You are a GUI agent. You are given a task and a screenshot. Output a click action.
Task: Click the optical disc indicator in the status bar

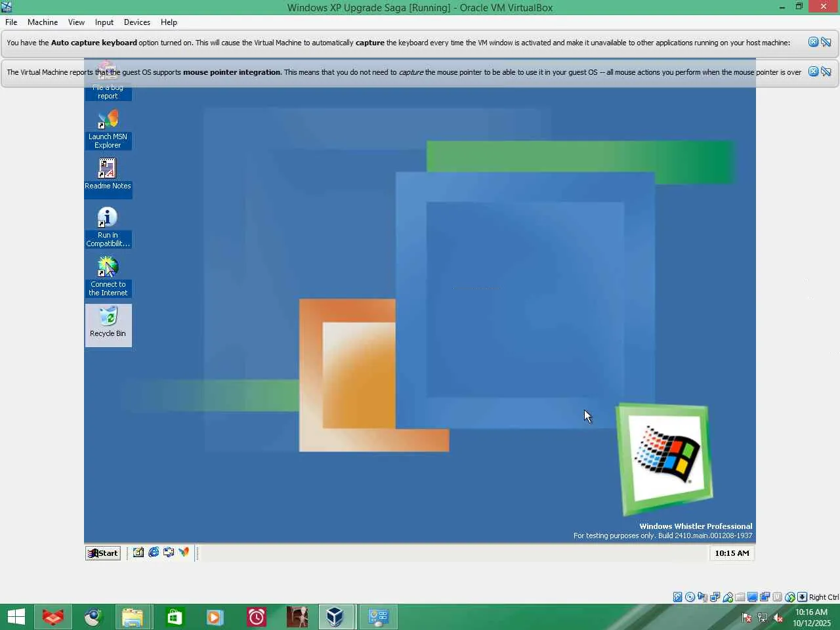pos(690,597)
